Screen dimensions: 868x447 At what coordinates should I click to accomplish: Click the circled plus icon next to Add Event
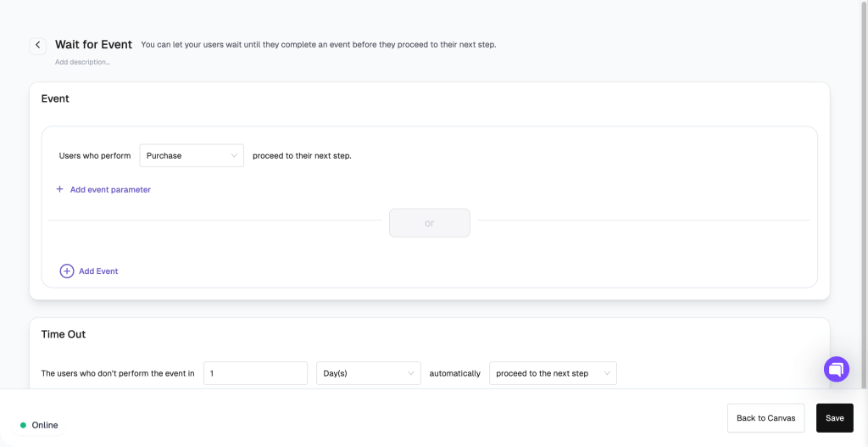(x=66, y=271)
